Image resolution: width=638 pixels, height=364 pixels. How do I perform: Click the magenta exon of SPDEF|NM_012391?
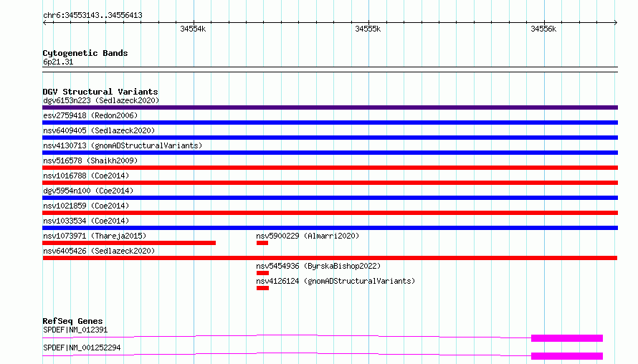(x=567, y=338)
